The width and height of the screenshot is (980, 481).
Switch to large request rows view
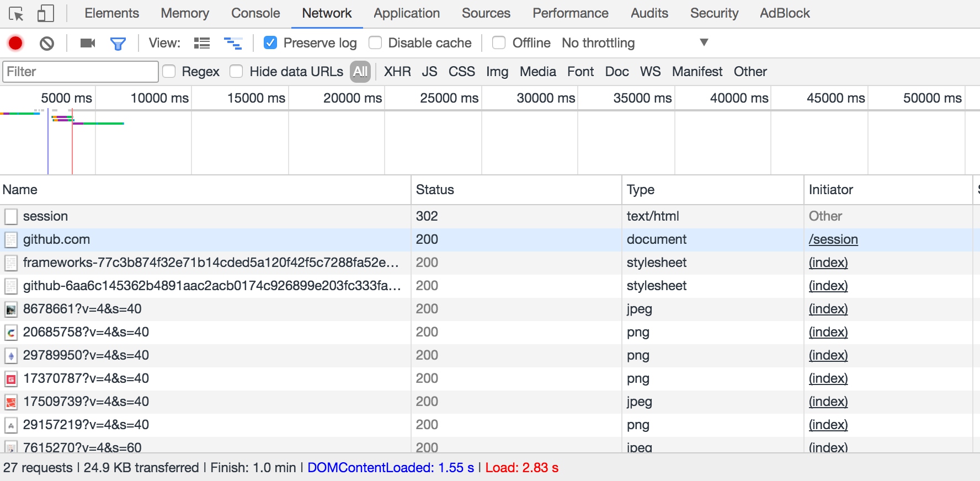point(202,43)
